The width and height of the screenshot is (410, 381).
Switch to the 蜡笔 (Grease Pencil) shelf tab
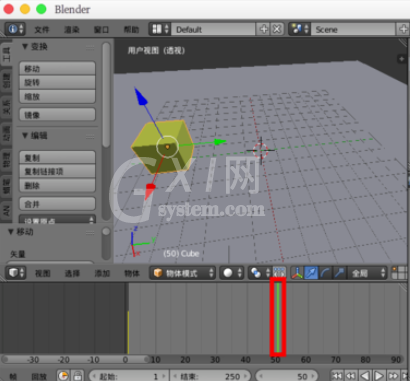pyautogui.click(x=6, y=185)
